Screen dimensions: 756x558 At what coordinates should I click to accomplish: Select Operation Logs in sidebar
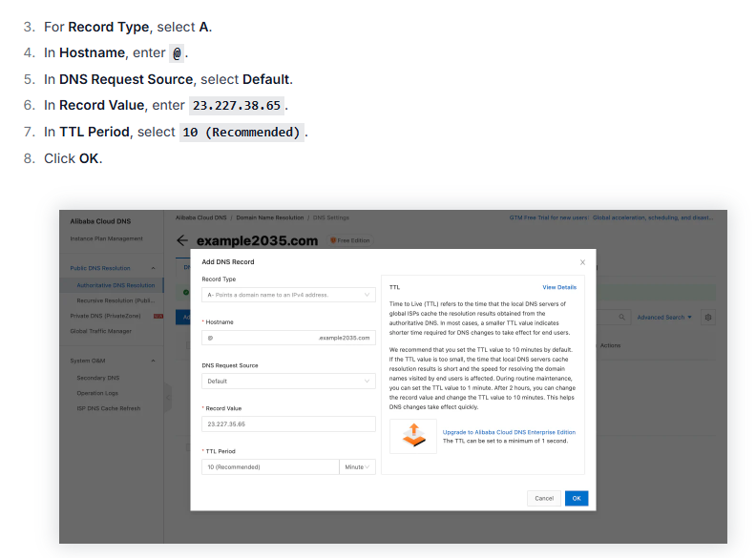pos(97,393)
